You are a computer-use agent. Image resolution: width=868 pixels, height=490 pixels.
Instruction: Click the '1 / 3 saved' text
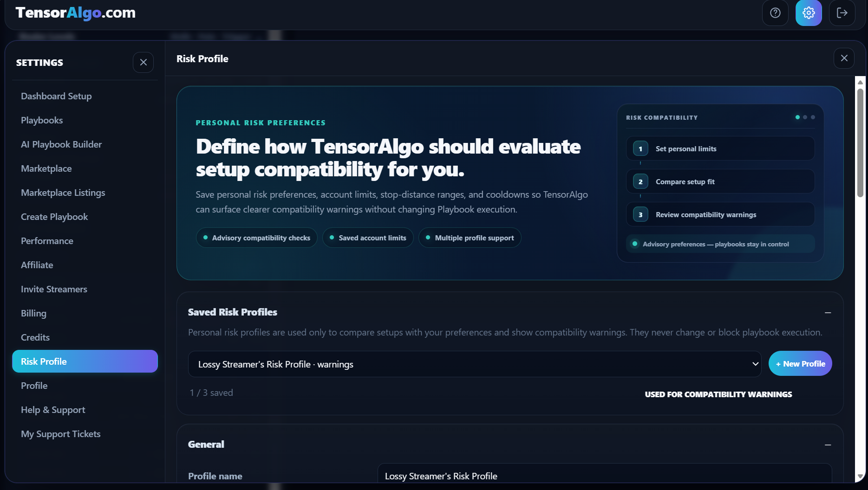(211, 393)
